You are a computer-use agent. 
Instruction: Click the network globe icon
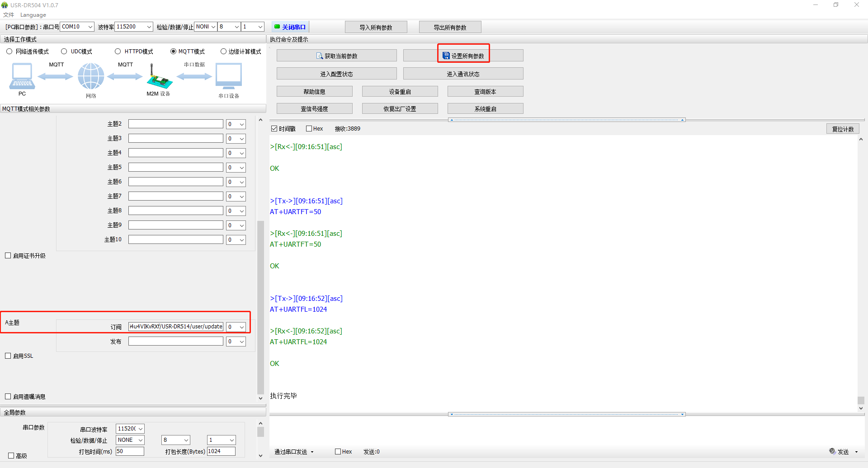pyautogui.click(x=91, y=76)
